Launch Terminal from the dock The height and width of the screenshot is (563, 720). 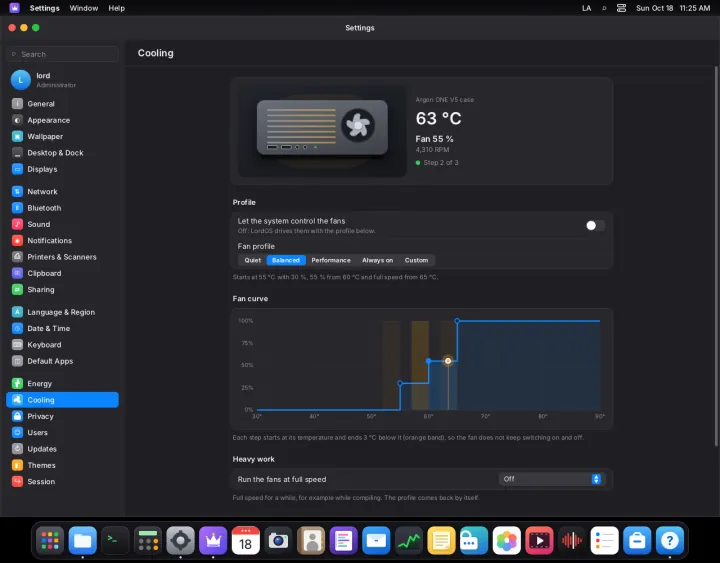coord(115,540)
